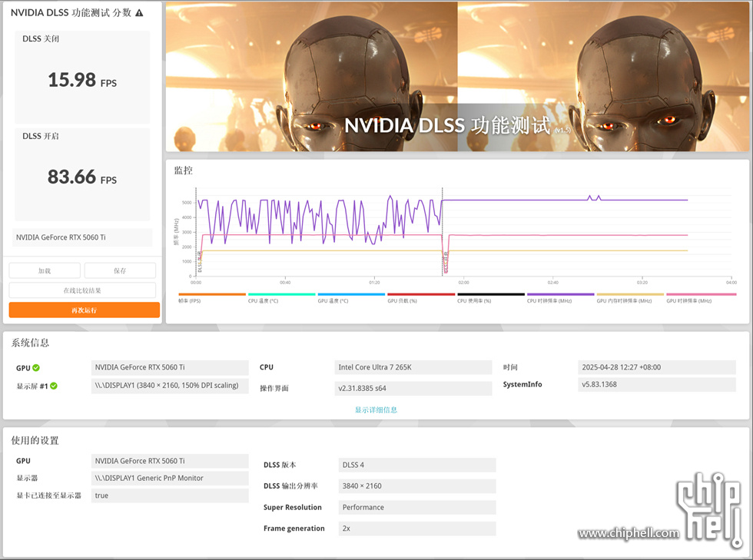The height and width of the screenshot is (560, 753).
Task: Click the NVIDIA DLSS 功能测试 banner image
Action: click(x=457, y=76)
